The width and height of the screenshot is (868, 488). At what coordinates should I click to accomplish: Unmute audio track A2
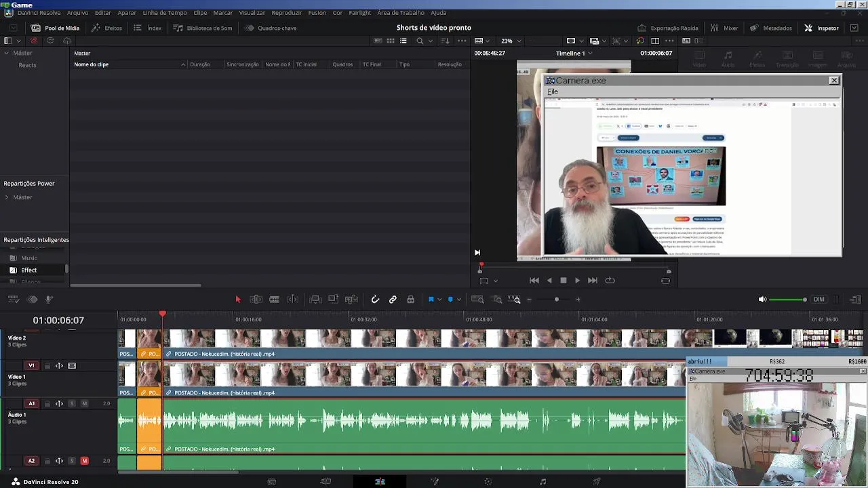pos(85,461)
